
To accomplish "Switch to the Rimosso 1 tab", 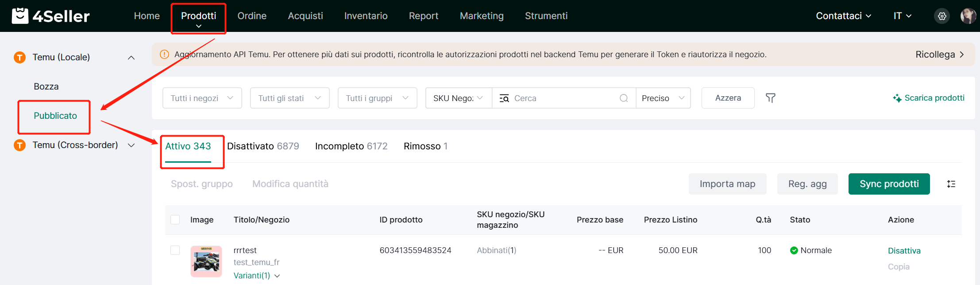I will pos(426,146).
